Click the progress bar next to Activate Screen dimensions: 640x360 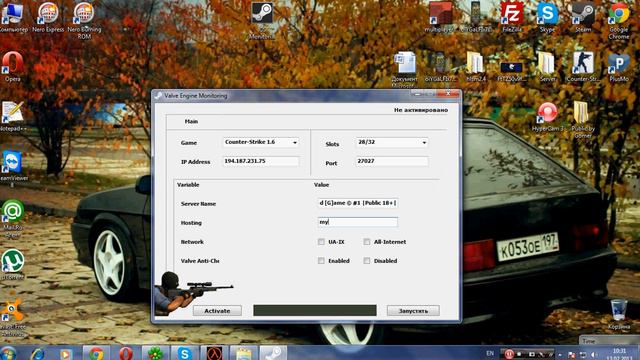pyautogui.click(x=315, y=310)
